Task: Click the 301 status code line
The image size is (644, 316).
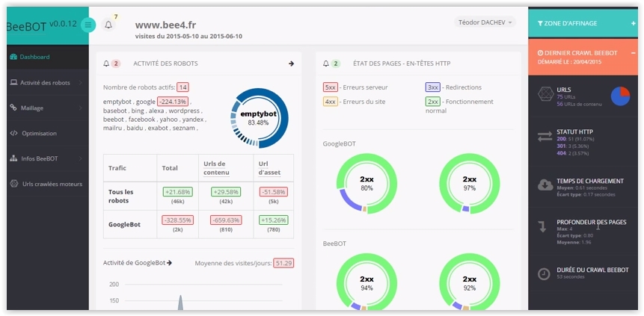Action: point(574,146)
